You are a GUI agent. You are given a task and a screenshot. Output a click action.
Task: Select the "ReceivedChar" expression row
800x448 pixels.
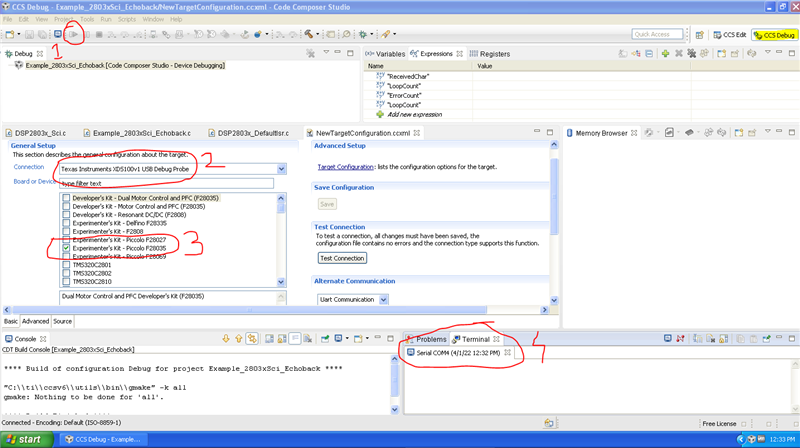click(x=582, y=76)
